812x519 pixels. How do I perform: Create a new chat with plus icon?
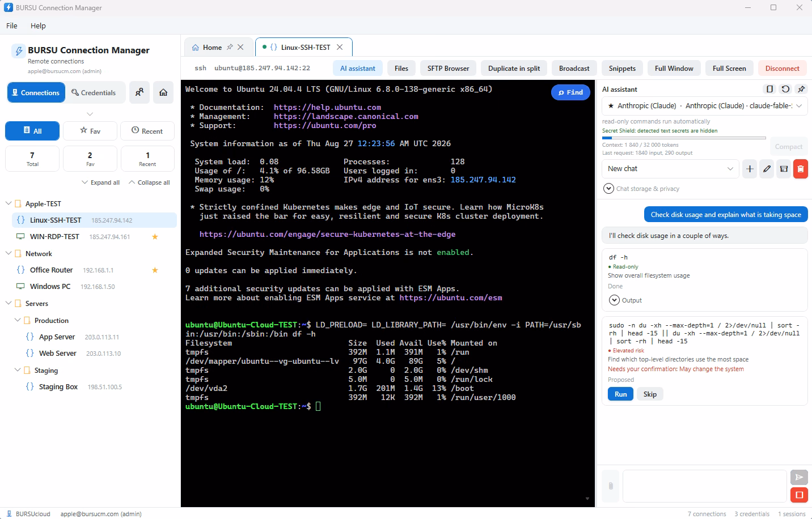point(750,169)
